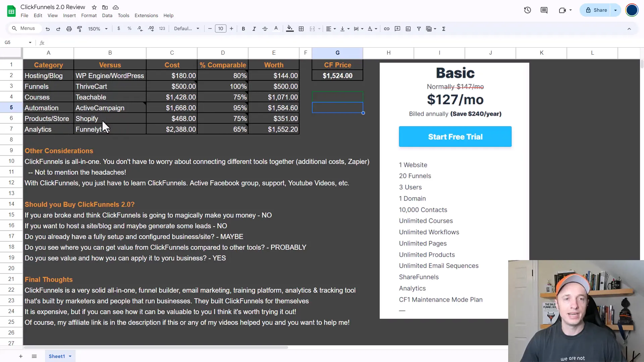The height and width of the screenshot is (362, 644).
Task: Open the Extensions menu
Action: click(146, 15)
